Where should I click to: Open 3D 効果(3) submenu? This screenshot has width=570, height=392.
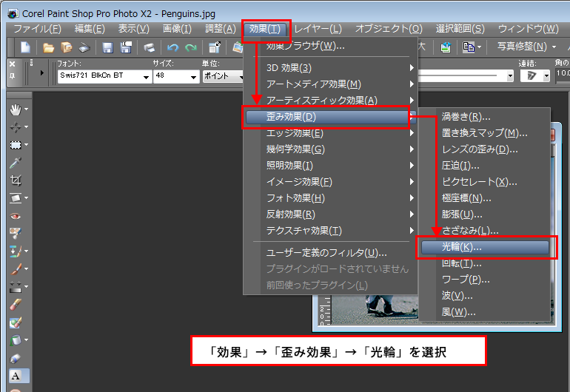click(331, 68)
